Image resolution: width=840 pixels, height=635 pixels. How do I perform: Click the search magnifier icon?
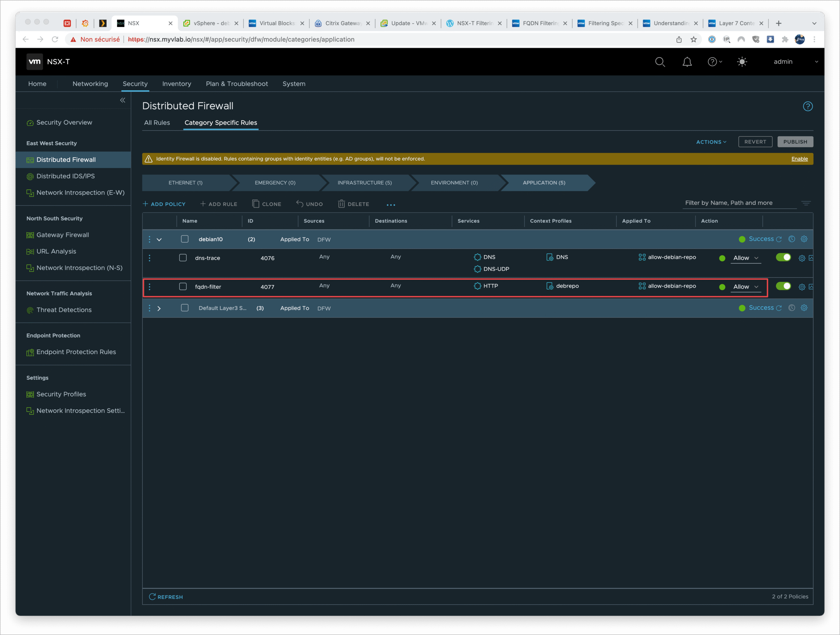[660, 62]
